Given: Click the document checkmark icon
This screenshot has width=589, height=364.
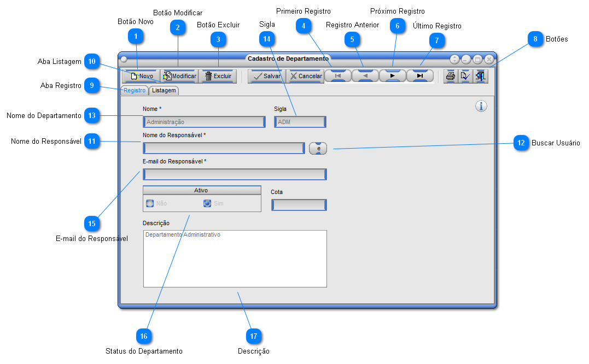Looking at the screenshot, I should pyautogui.click(x=465, y=76).
